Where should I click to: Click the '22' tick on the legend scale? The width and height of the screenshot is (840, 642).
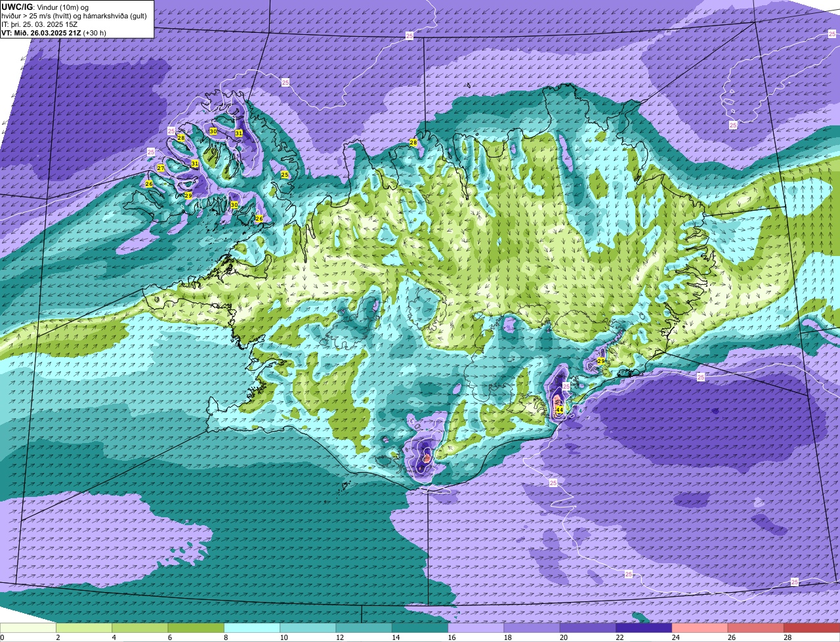[619, 637]
